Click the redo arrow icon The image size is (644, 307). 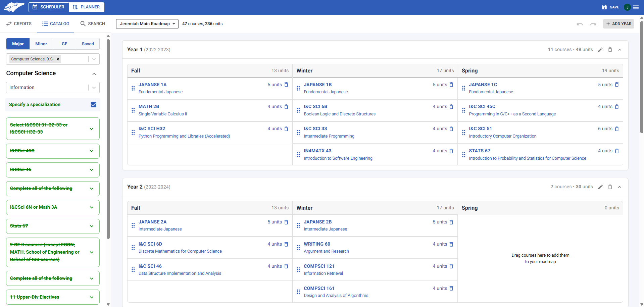(x=593, y=24)
